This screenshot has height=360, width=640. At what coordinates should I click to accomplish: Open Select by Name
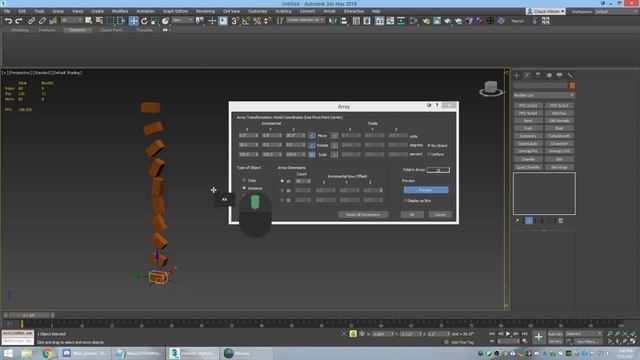coord(99,21)
